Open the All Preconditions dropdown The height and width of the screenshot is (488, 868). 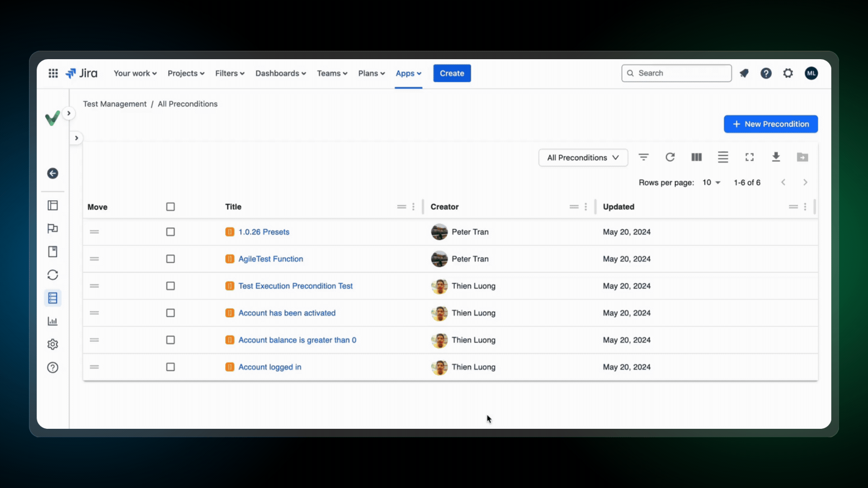pos(583,158)
